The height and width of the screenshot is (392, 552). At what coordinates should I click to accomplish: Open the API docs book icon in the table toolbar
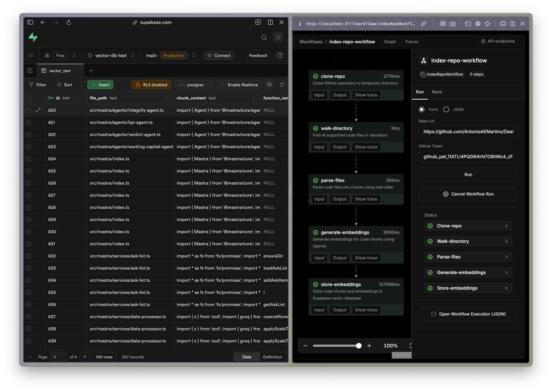(x=270, y=85)
